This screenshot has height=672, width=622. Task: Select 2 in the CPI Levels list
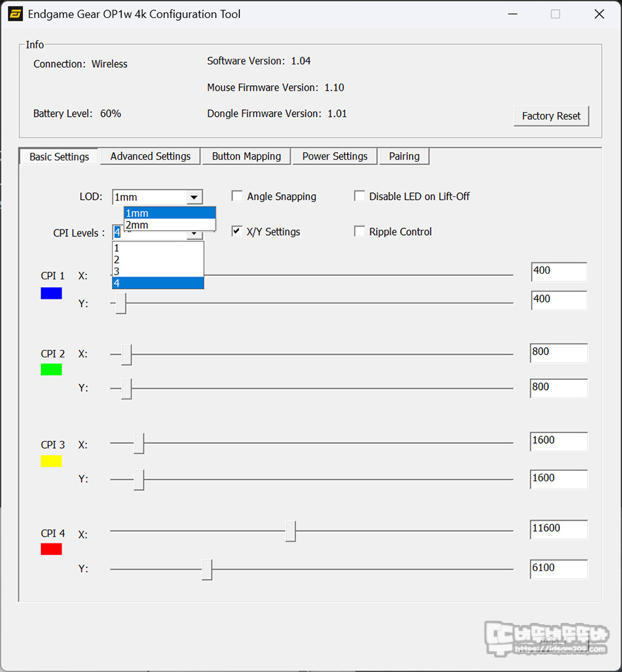(158, 260)
